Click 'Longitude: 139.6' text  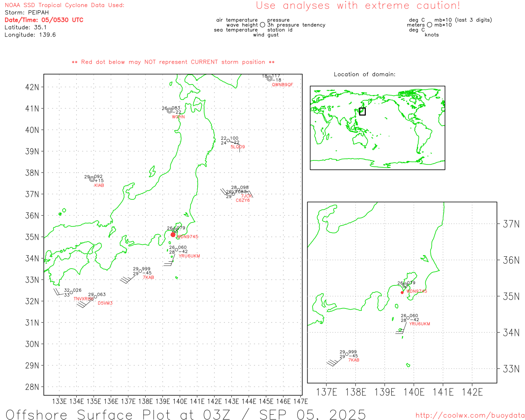(30, 35)
